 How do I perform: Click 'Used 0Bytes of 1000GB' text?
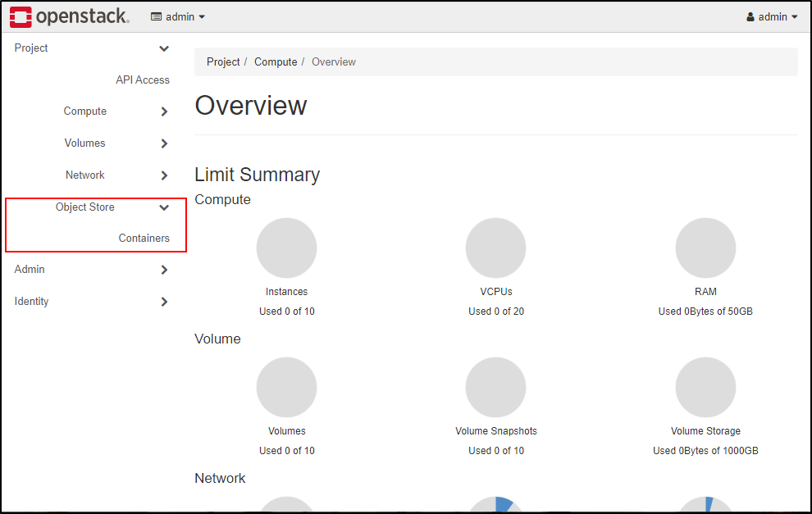(705, 450)
